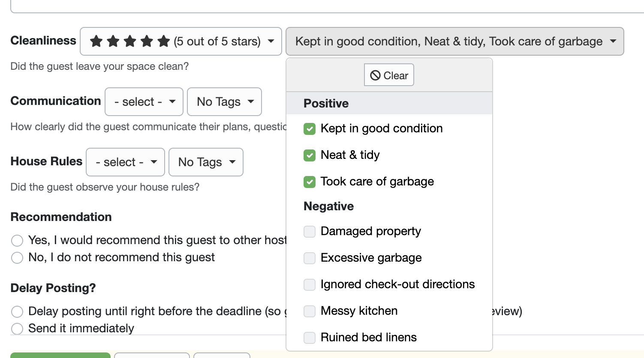
Task: Click the Clear tags button
Action: click(389, 75)
